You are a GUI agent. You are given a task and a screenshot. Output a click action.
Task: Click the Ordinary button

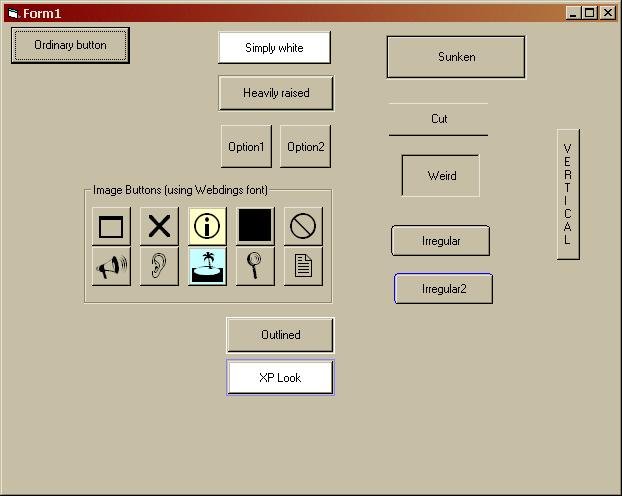point(70,45)
